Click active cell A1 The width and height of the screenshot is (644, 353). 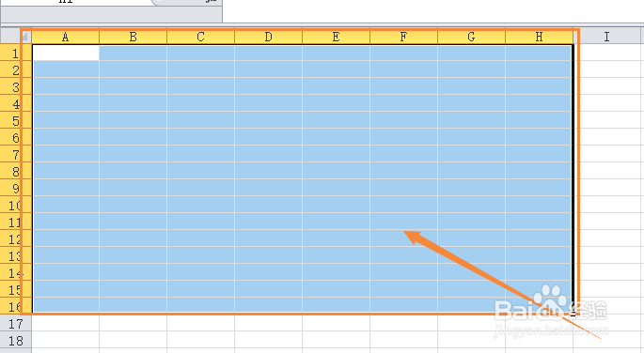click(66, 54)
